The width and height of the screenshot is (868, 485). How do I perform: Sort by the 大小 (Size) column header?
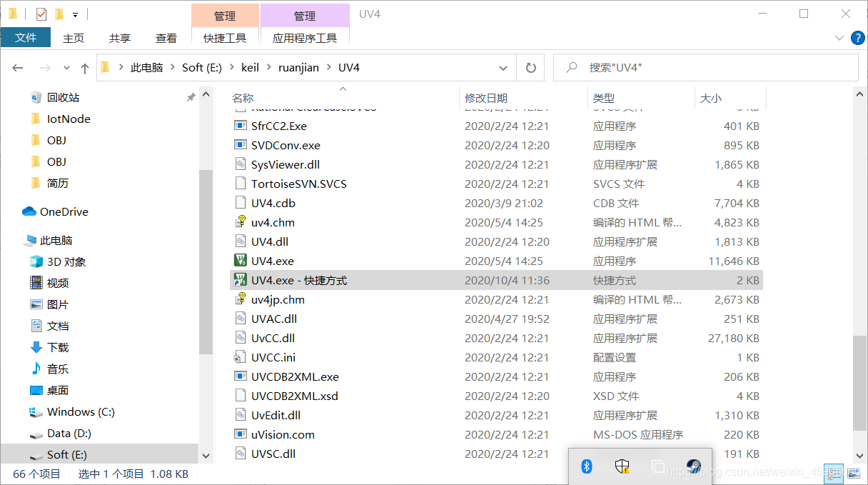tap(710, 98)
